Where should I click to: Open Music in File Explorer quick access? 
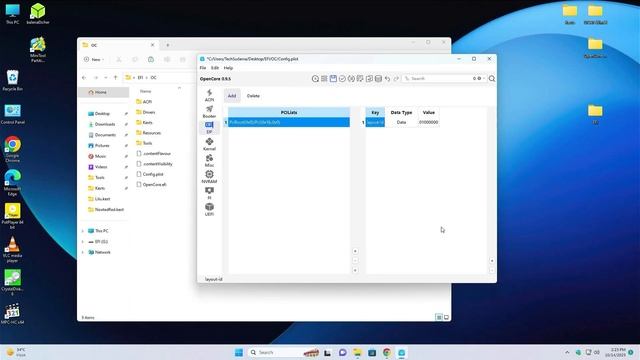pyautogui.click(x=100, y=156)
